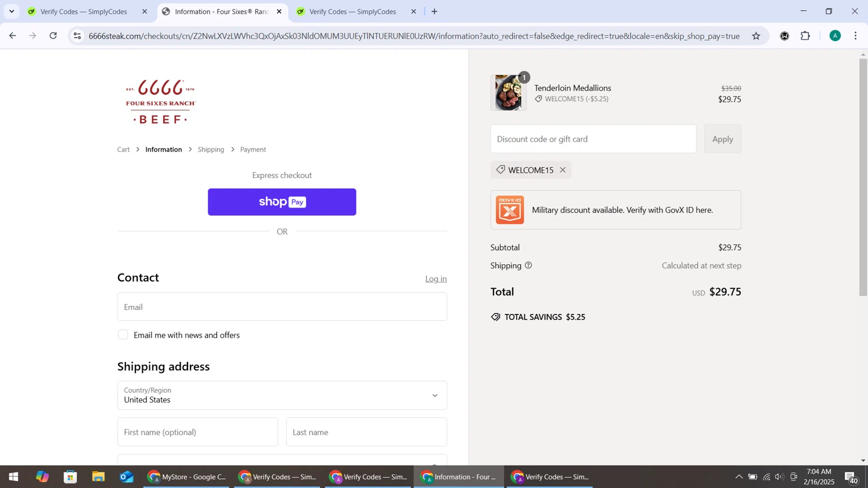Open the GovX military discount verification banner
868x488 pixels.
616,210
